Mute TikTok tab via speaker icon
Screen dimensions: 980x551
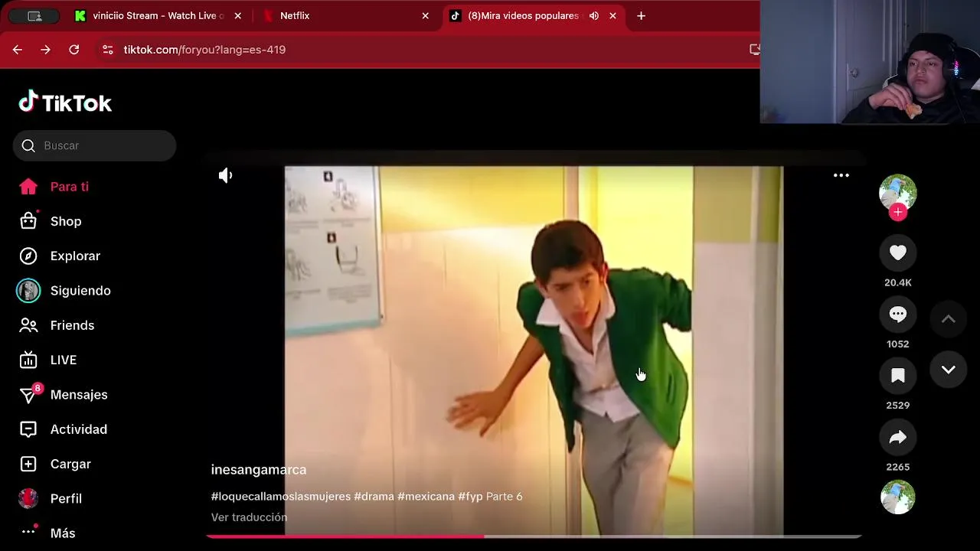point(594,15)
